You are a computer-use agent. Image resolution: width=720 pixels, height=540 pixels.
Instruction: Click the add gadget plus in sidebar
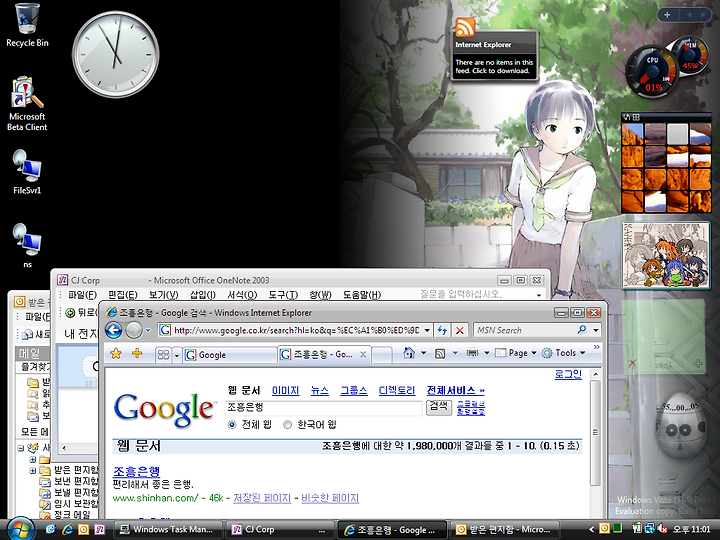coord(667,15)
